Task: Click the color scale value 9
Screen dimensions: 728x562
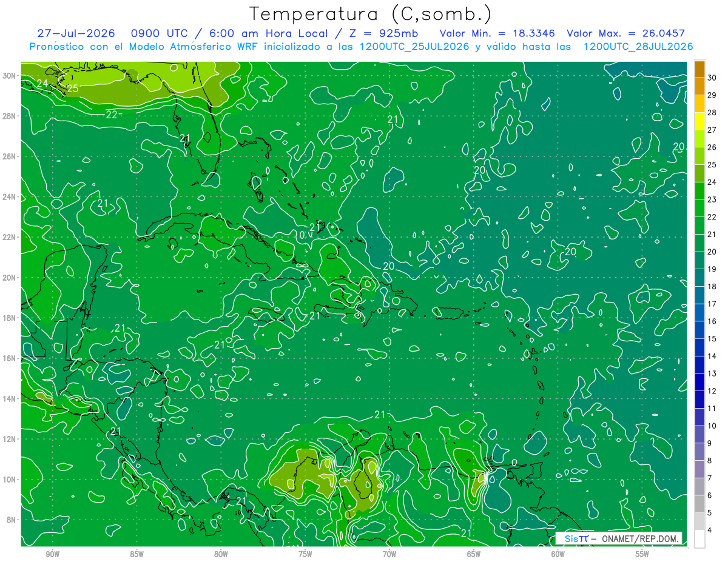Action: tap(710, 443)
